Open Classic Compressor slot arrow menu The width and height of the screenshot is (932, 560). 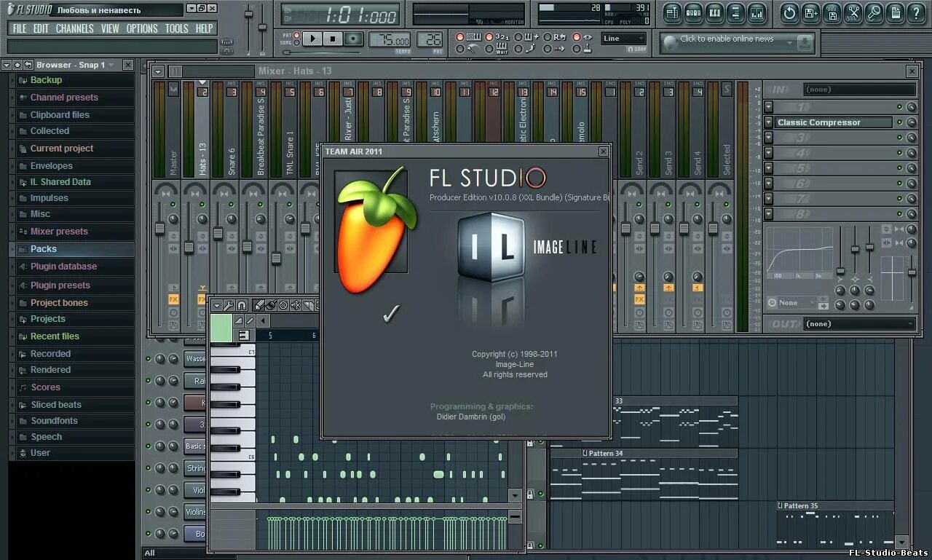pos(769,122)
